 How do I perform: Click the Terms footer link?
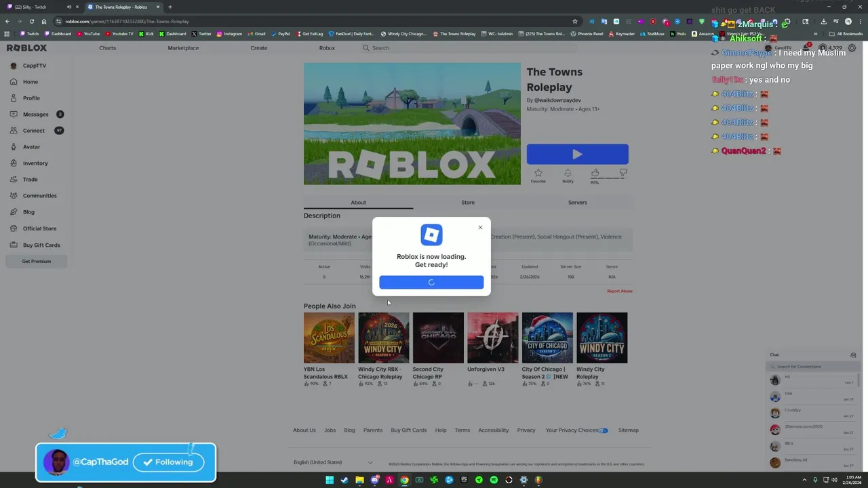pos(462,430)
